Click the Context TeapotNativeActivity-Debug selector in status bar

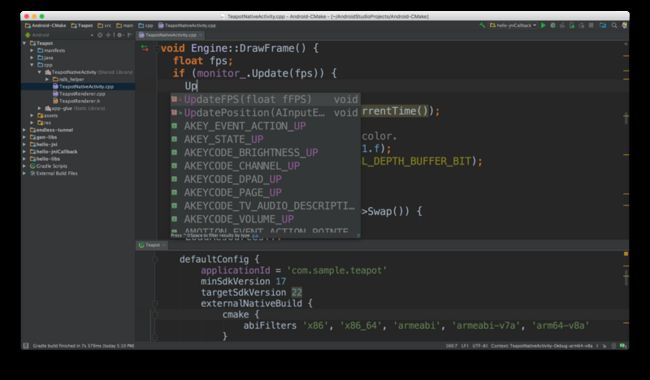[541, 346]
